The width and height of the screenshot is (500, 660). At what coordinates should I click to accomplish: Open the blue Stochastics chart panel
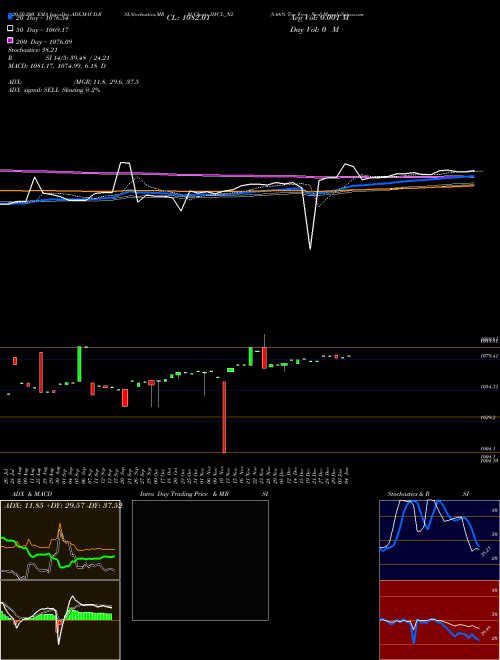pos(439,540)
